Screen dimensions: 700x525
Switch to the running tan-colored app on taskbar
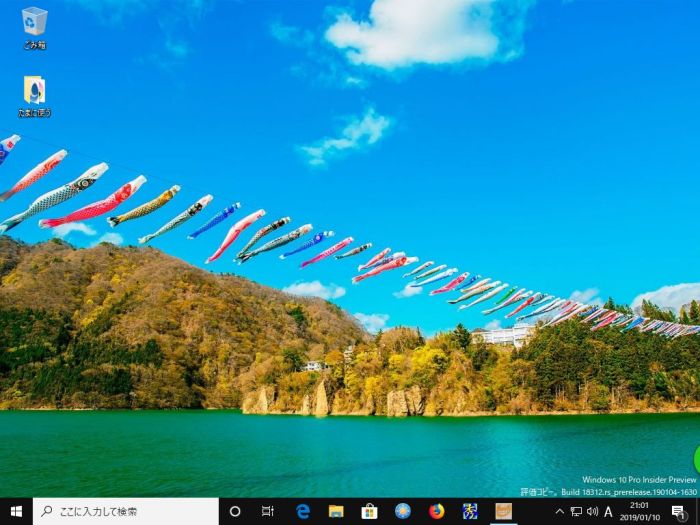pyautogui.click(x=503, y=511)
